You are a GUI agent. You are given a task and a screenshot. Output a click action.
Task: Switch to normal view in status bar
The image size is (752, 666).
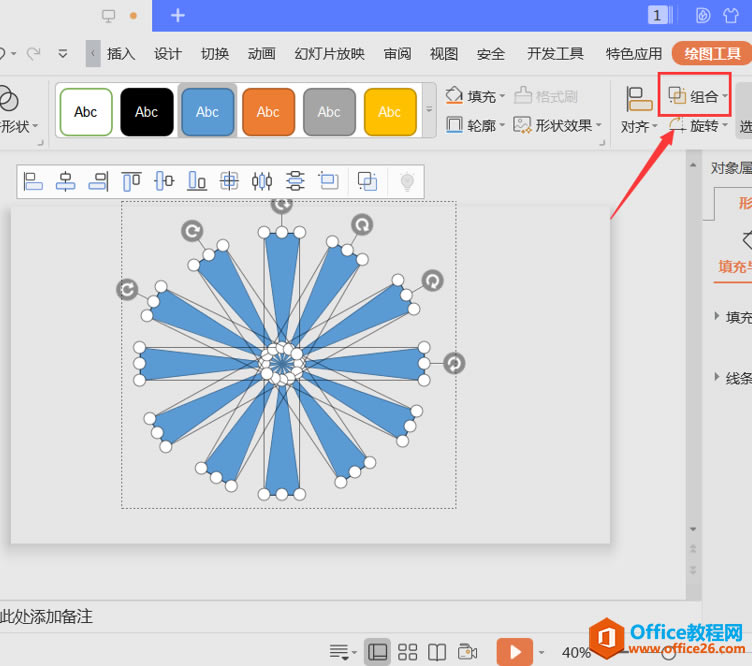[377, 652]
